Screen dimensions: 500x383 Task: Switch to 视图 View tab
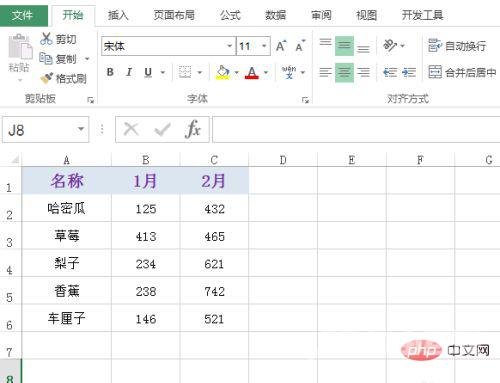coord(367,15)
